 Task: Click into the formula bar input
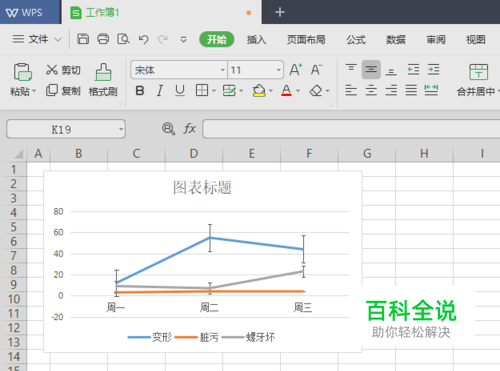(x=351, y=129)
